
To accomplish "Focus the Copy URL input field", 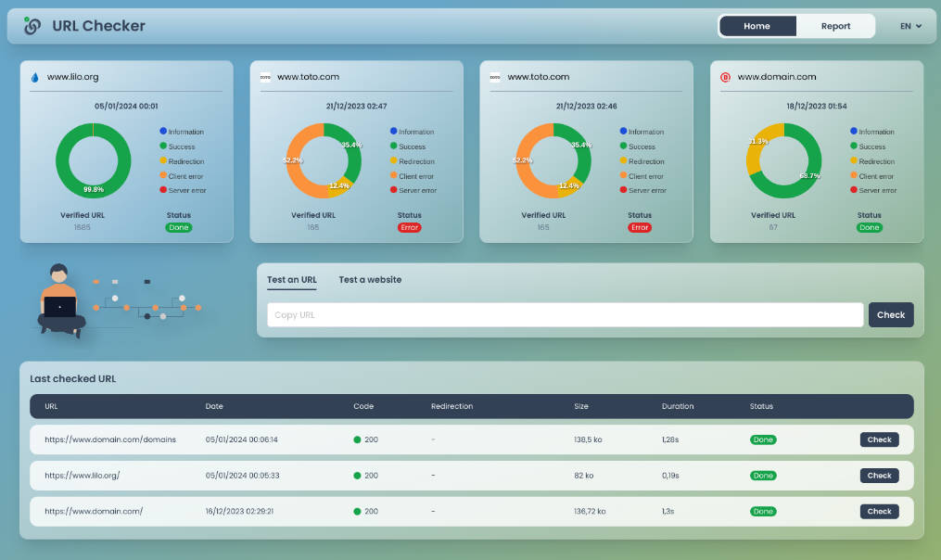I will [565, 315].
